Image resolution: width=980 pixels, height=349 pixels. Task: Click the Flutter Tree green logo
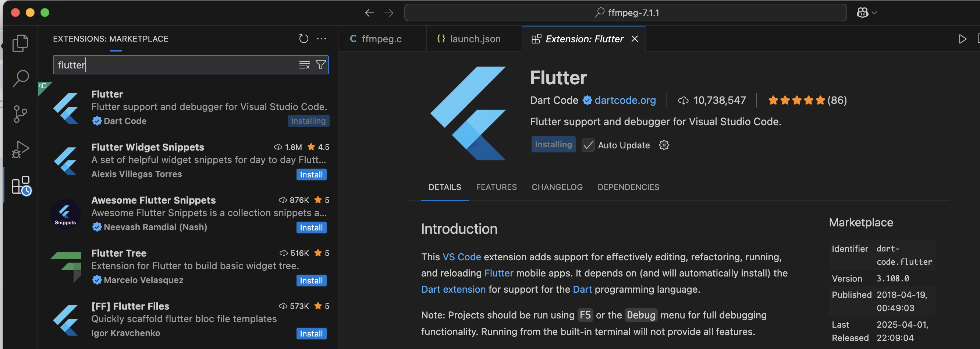point(66,267)
